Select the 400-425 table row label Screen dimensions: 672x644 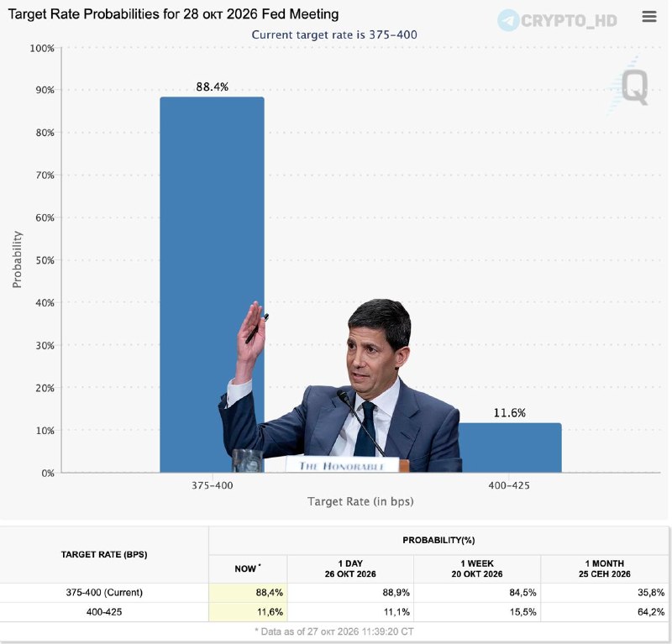(x=104, y=612)
